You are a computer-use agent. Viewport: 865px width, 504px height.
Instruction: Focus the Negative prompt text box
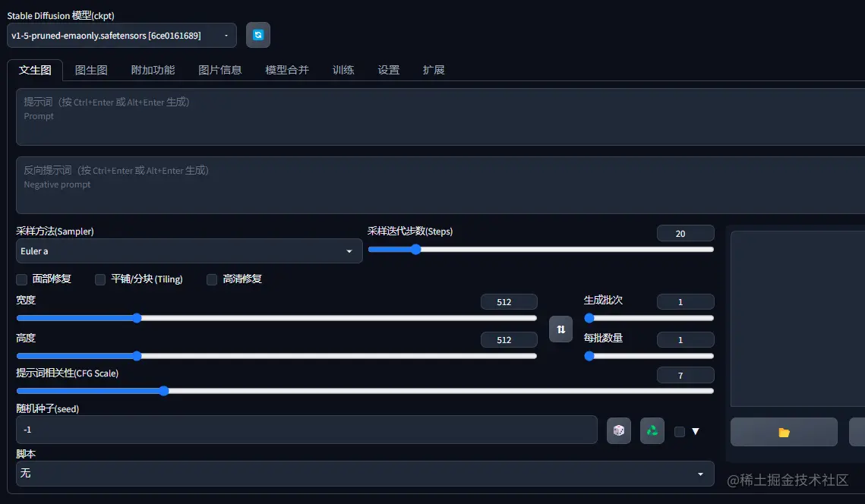pos(440,185)
